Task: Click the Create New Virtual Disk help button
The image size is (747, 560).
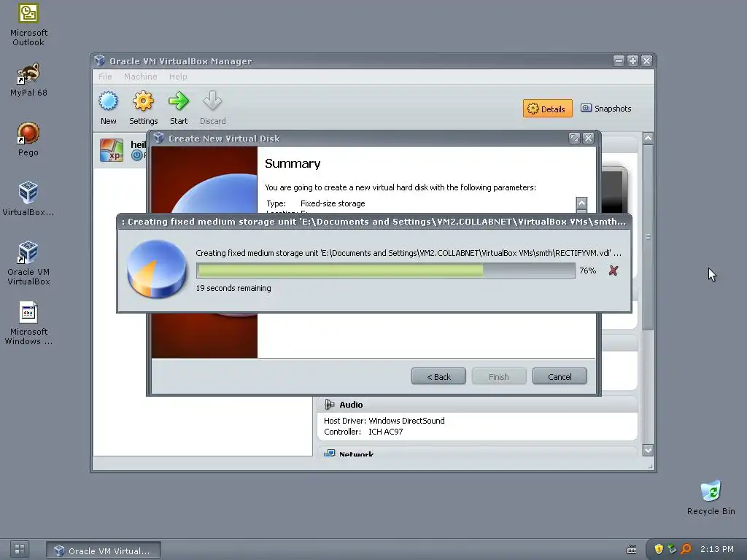Action: 574,138
